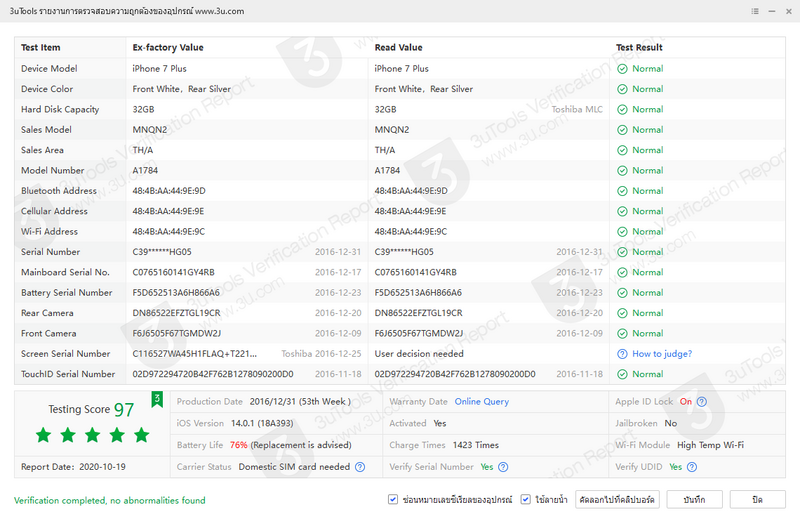The width and height of the screenshot is (800, 526).
Task: Click the save (บันทึก) button
Action: point(694,499)
